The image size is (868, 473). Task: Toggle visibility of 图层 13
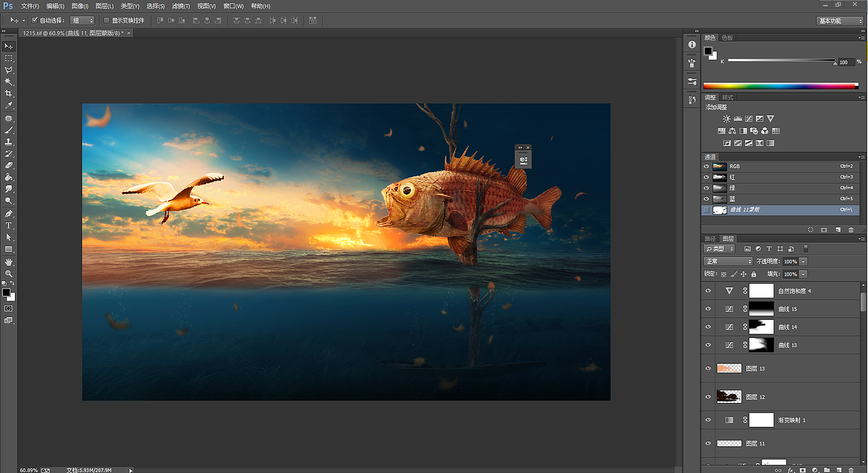point(709,368)
